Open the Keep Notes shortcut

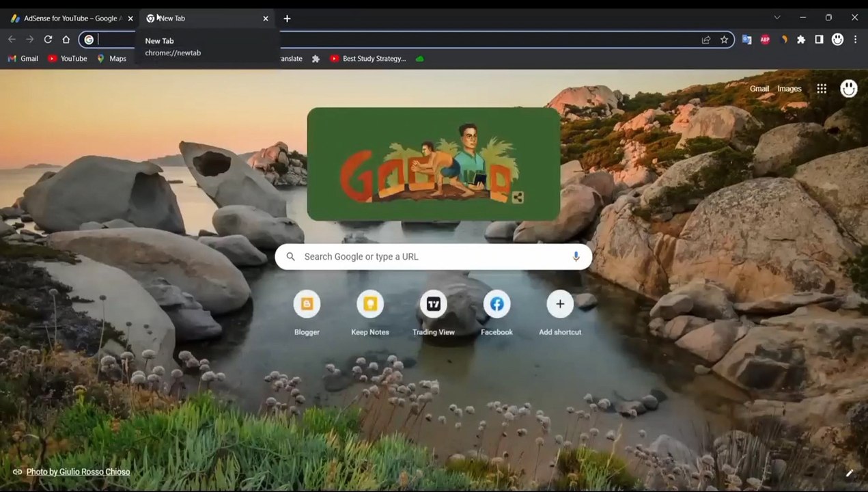pyautogui.click(x=370, y=313)
